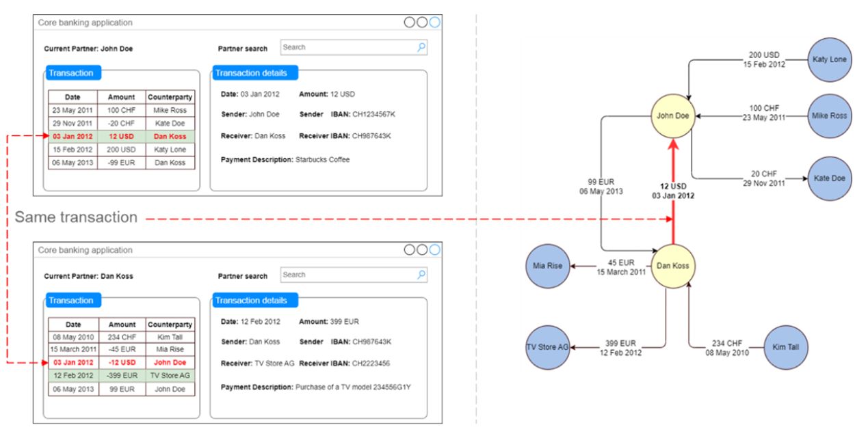Viewport: 868px width, 438px height.
Task: Open Transaction details tab in Dan Koss window
Action: coord(251,301)
